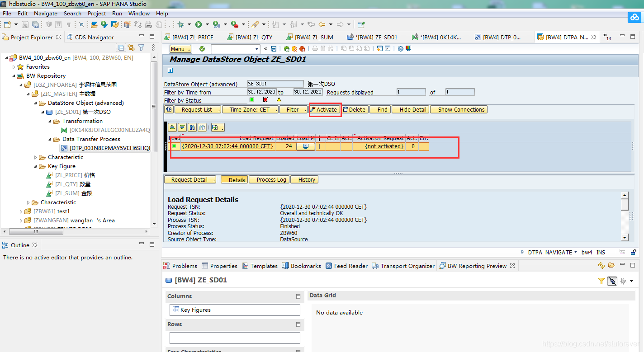
Task: Open the Request List dropdown button
Action: tap(199, 109)
